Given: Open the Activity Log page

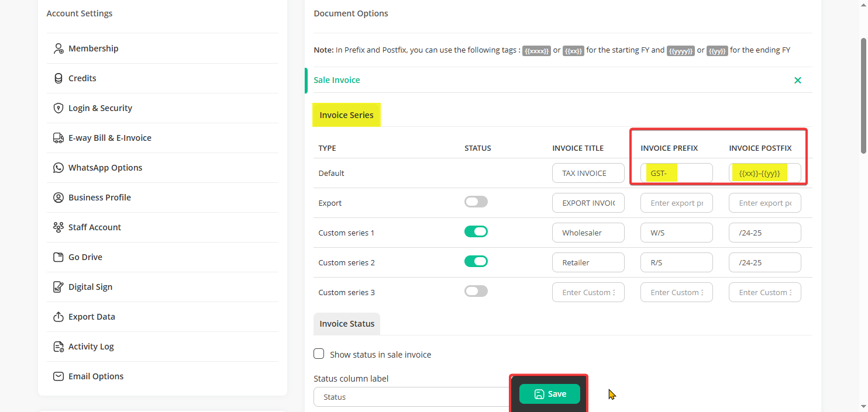Looking at the screenshot, I should tap(163, 347).
